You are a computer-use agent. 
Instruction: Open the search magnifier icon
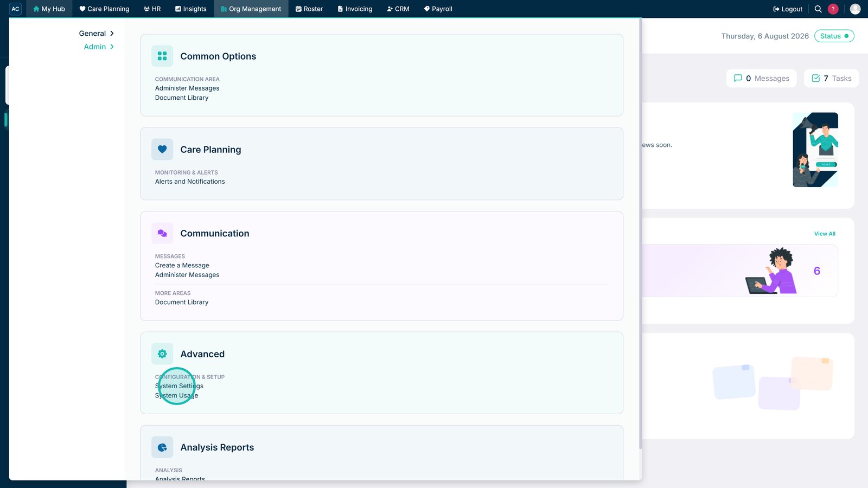pos(818,9)
